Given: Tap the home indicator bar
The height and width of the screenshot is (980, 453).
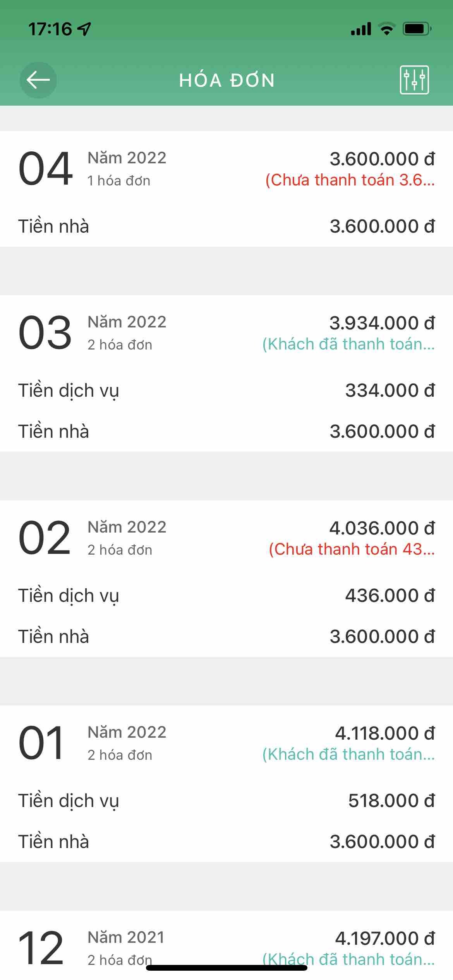Looking at the screenshot, I should 226,968.
